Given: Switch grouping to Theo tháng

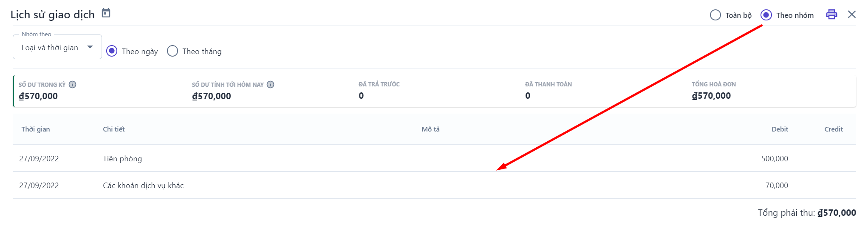Looking at the screenshot, I should tap(172, 51).
